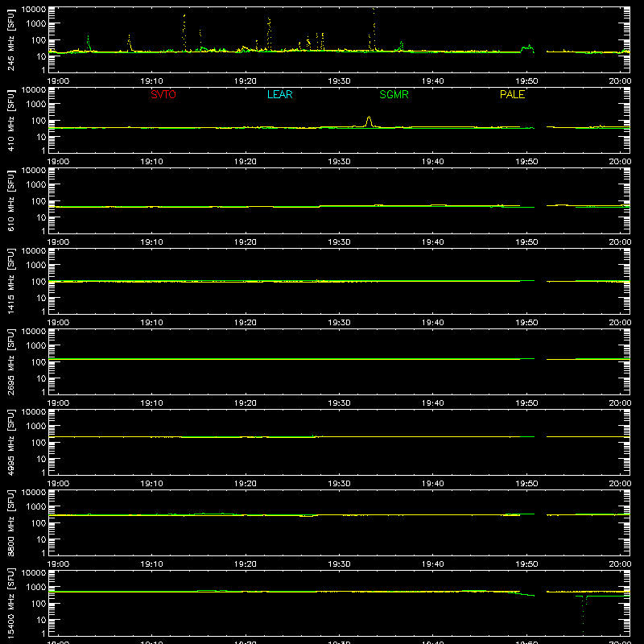The height and width of the screenshot is (644, 644).
Task: Click the tallest yellow burst near 19:33 in 245 MHz plot
Action: pos(374,29)
